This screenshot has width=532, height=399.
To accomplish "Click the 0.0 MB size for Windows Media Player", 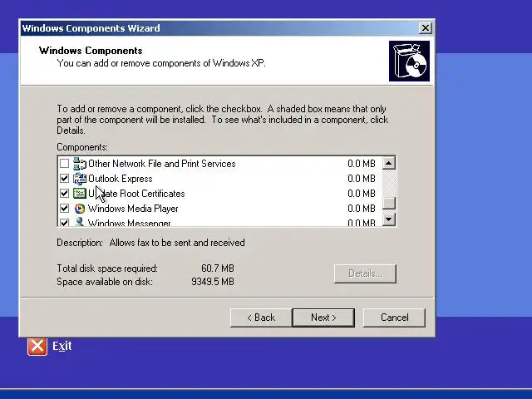I will (362, 209).
